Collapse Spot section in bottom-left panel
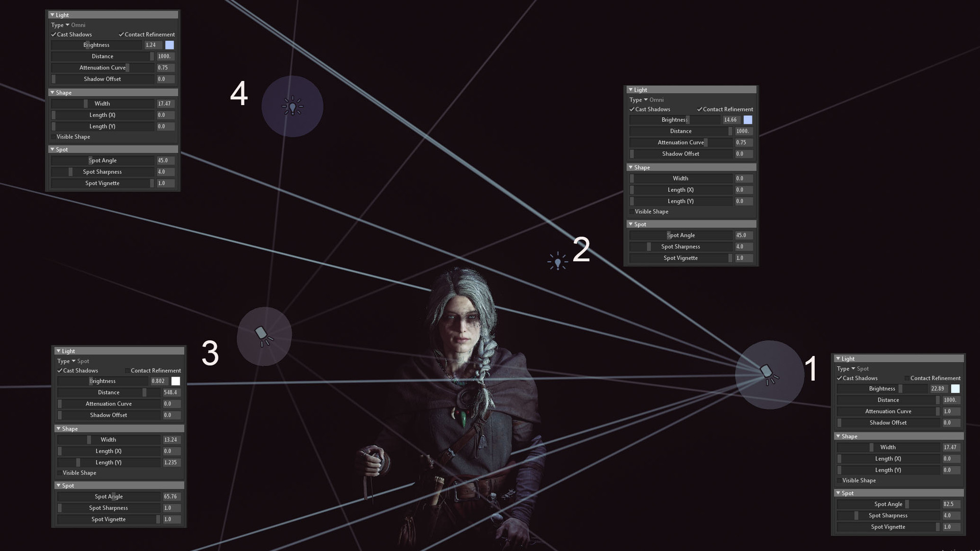 (x=59, y=486)
